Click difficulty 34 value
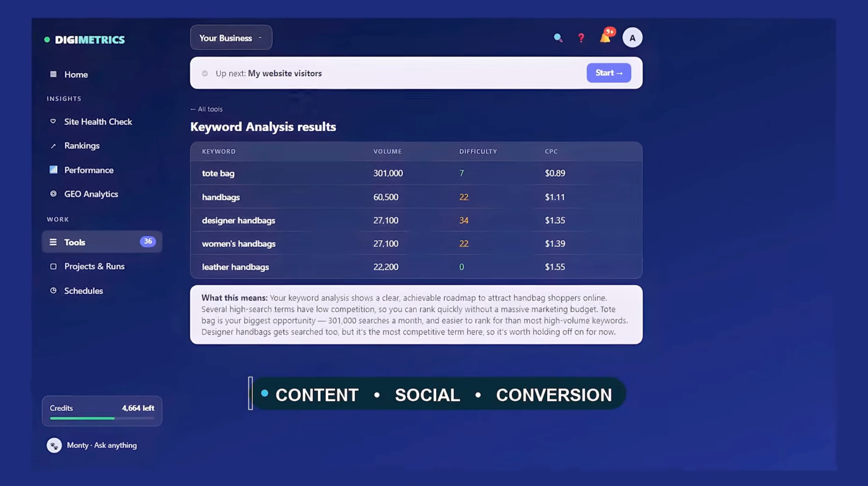 pos(464,220)
